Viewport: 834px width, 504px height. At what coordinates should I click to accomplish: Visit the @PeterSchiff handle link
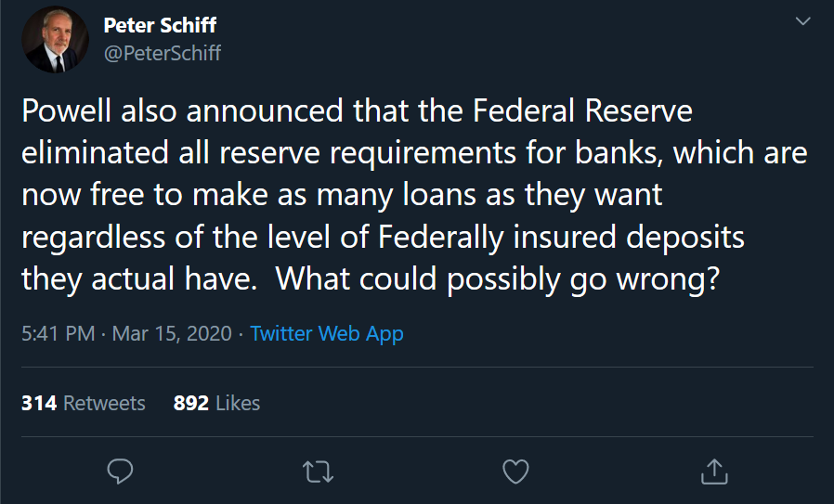pyautogui.click(x=162, y=53)
